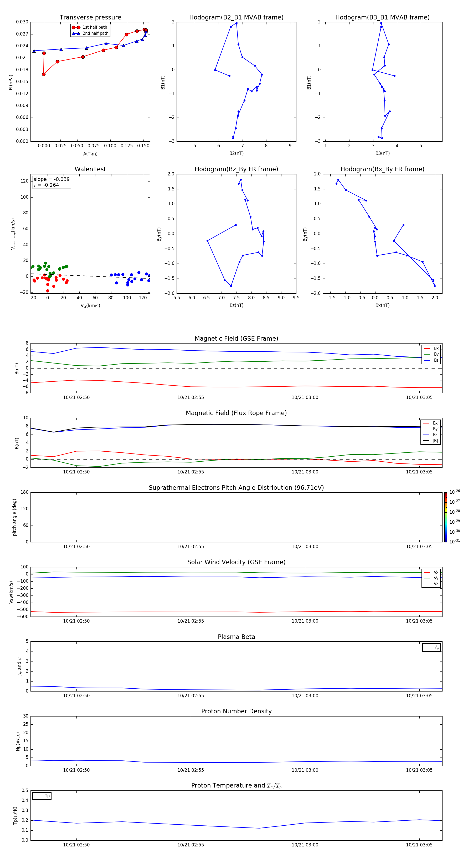Select the '1st half path' legend entry

90,27
